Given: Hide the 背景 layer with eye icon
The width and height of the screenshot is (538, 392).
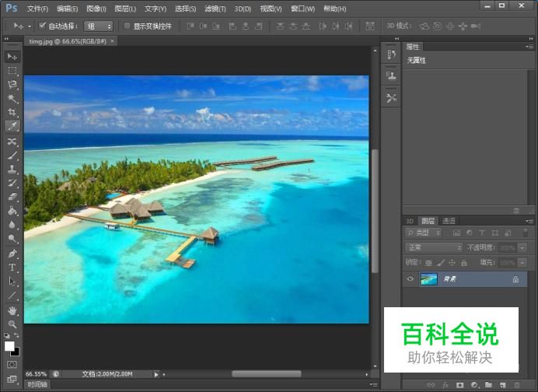Looking at the screenshot, I should tap(410, 279).
